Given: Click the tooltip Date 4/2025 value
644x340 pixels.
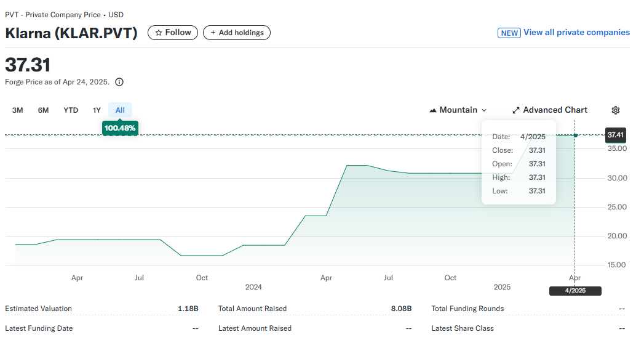Looking at the screenshot, I should (x=533, y=137).
